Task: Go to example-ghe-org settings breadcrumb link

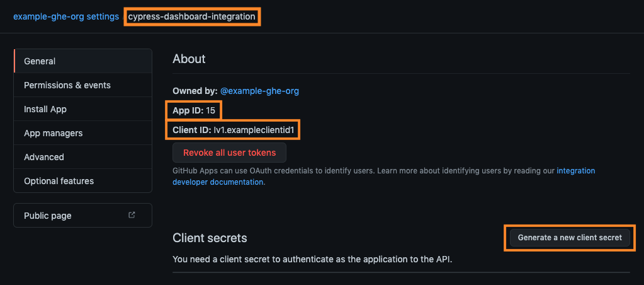Action: pos(66,16)
